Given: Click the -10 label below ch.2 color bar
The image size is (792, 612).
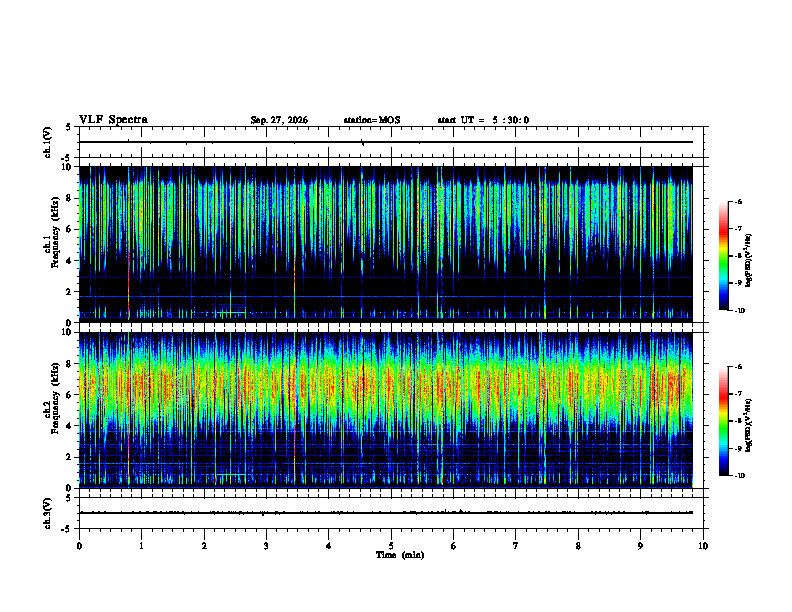Looking at the screenshot, I should pyautogui.click(x=739, y=476).
